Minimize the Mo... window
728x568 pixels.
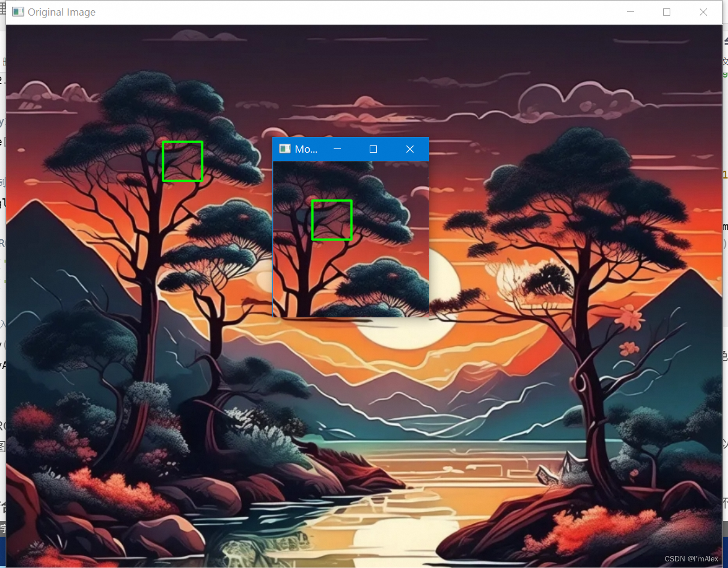337,149
